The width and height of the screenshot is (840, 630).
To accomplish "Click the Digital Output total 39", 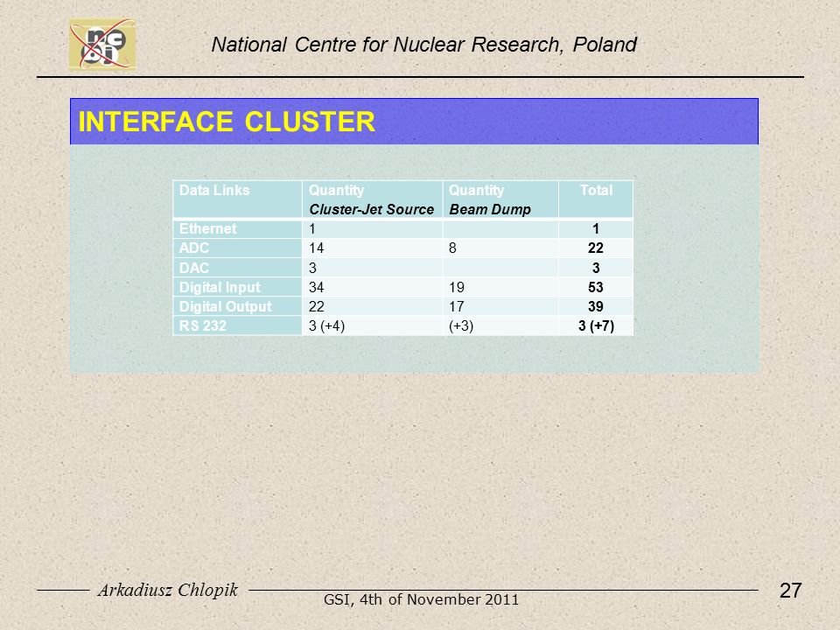I will (x=596, y=306).
